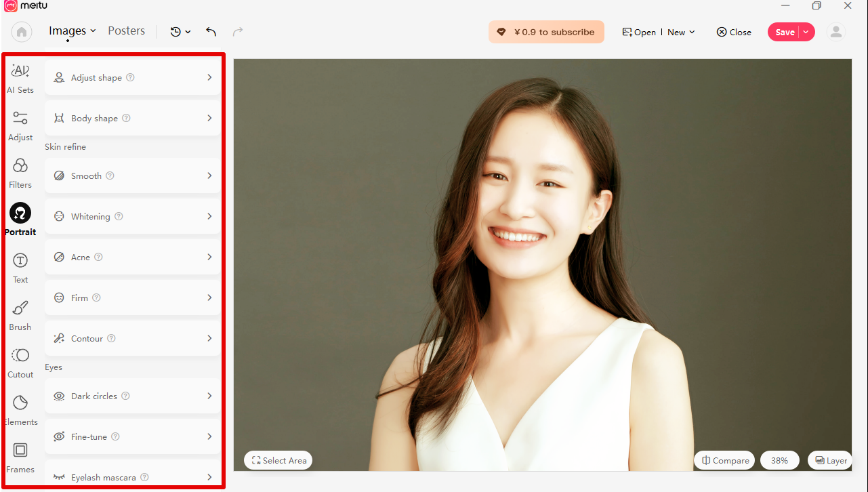
Task: Open the edit history clock icon
Action: (x=175, y=32)
